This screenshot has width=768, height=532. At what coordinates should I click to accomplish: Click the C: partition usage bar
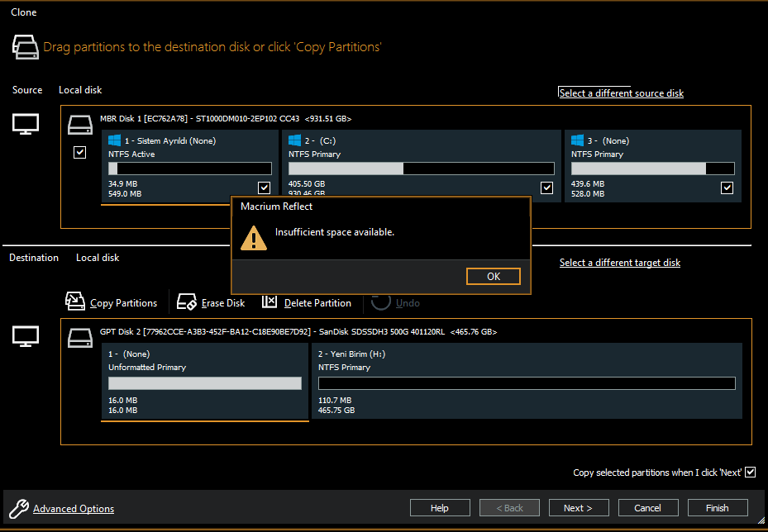422,169
